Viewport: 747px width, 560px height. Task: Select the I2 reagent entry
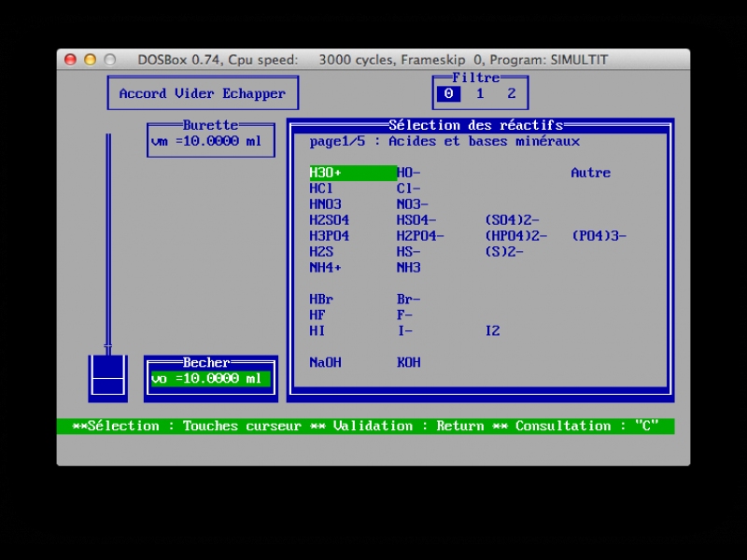pos(492,331)
